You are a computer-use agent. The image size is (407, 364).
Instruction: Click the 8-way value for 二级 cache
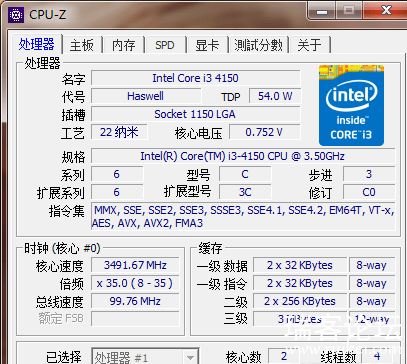coord(372,301)
